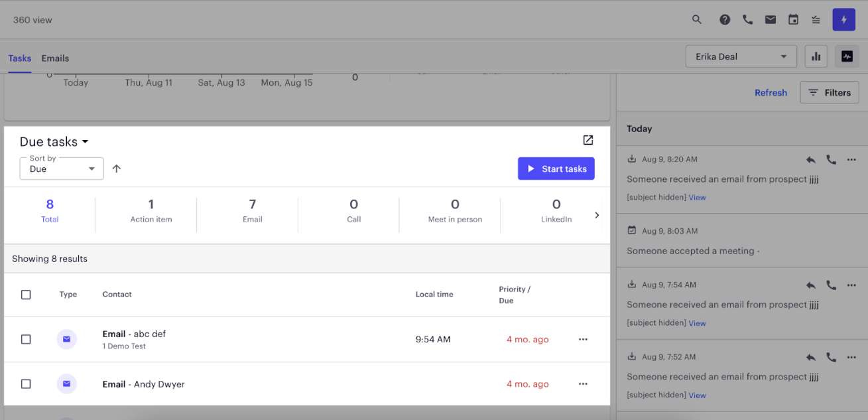This screenshot has height=420, width=868.
Task: Open the search icon in top bar
Action: click(x=697, y=20)
